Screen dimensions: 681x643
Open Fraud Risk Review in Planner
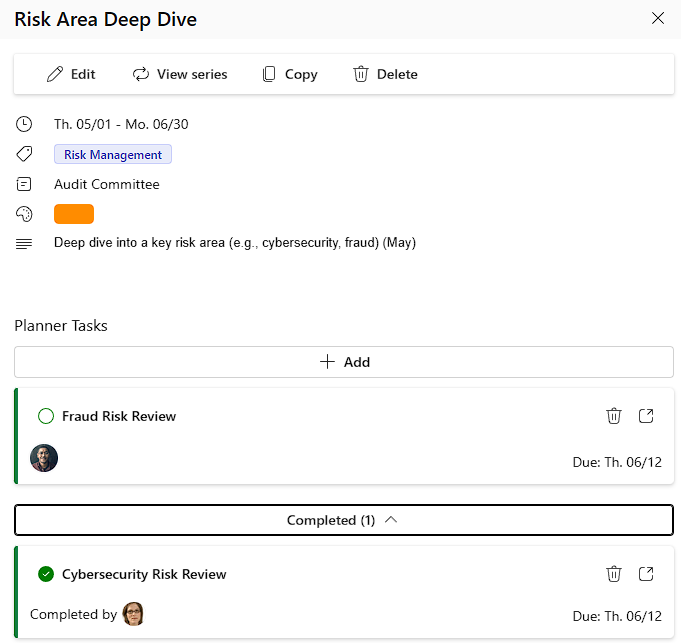pos(646,416)
